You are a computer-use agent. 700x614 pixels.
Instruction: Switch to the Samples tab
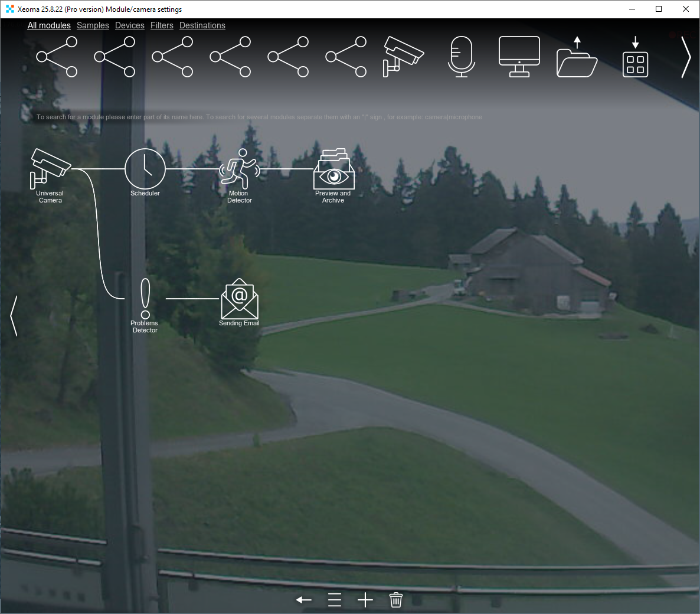93,25
